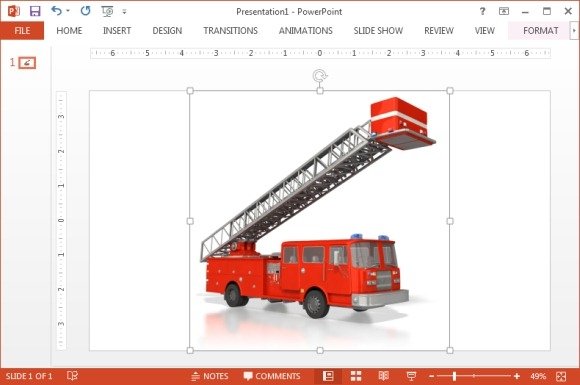Click the Redo/Repeat arrow icon
The image size is (580, 385).
(x=85, y=11)
